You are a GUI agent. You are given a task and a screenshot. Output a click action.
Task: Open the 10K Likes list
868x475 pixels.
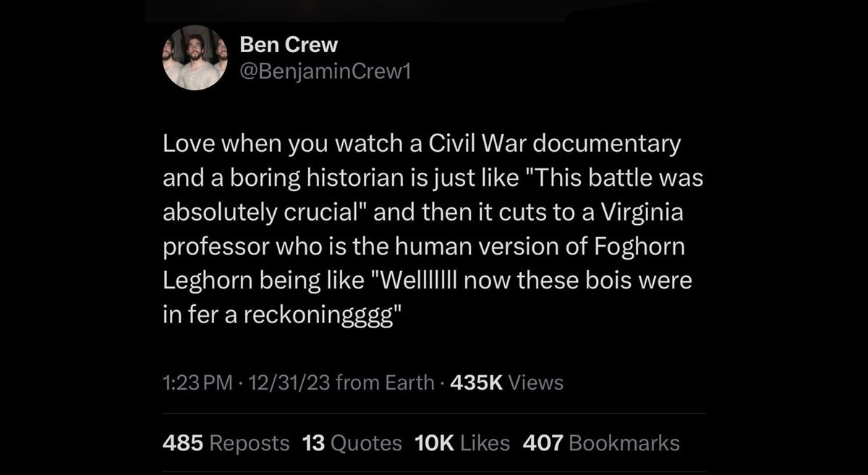(461, 442)
